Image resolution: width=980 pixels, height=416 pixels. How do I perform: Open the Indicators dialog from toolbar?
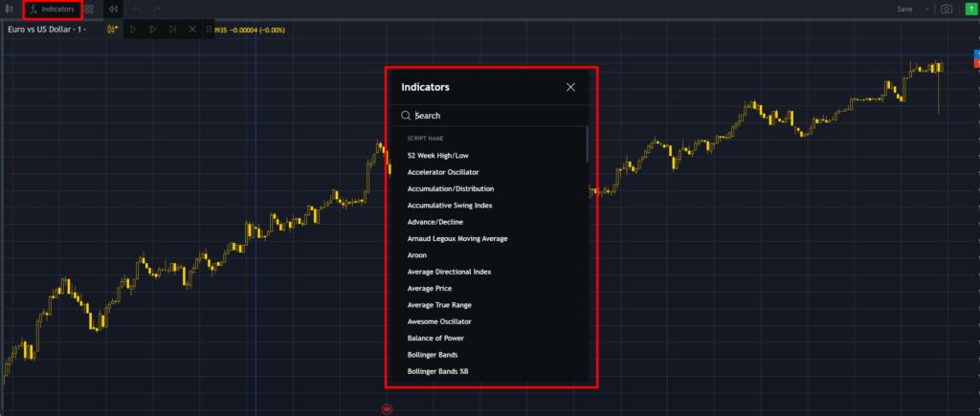(53, 10)
